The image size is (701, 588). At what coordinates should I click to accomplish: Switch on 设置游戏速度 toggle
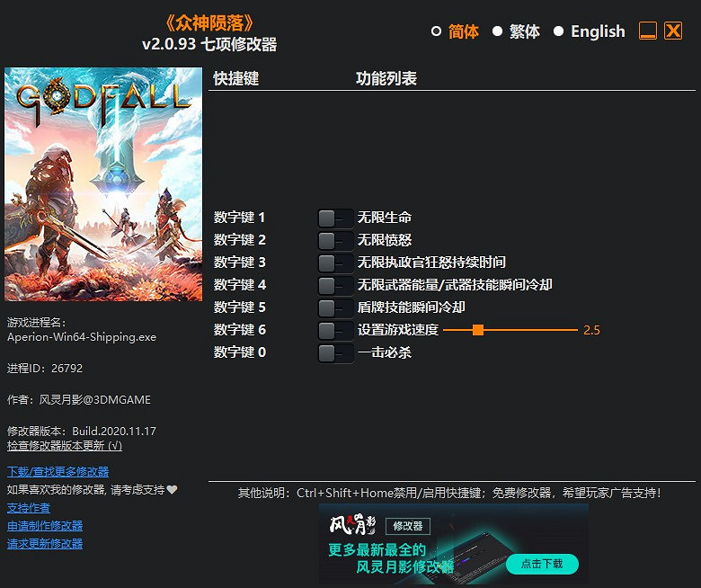[x=335, y=330]
